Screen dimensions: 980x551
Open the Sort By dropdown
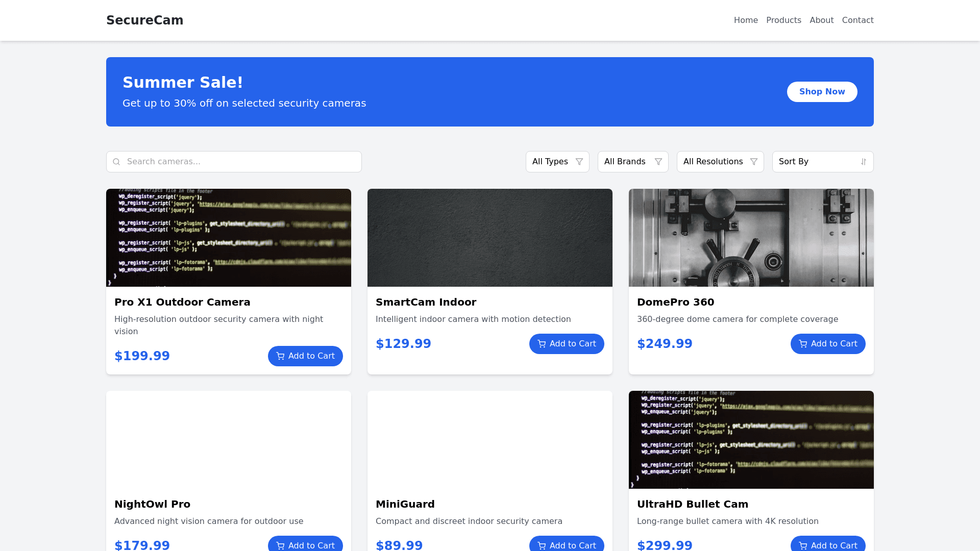coord(817,162)
